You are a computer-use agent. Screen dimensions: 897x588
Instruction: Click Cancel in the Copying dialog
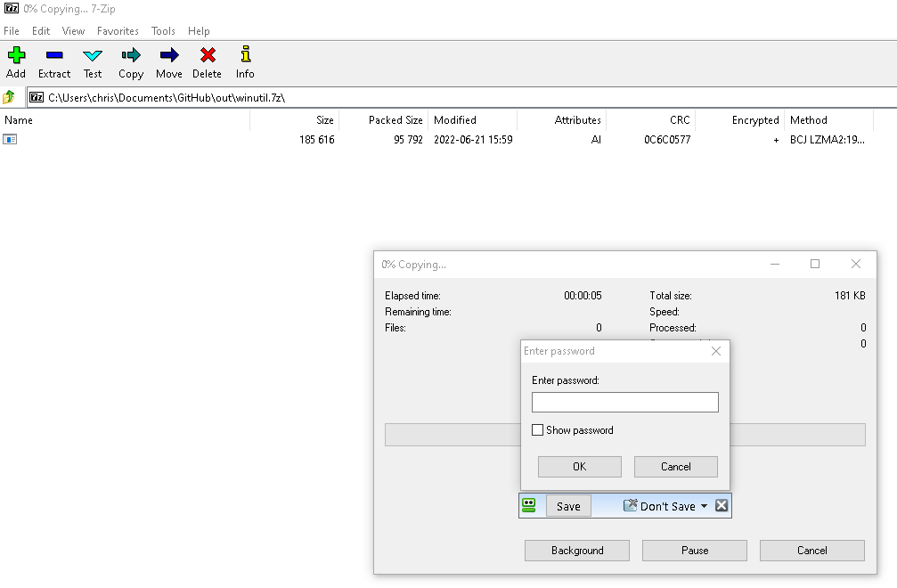811,551
